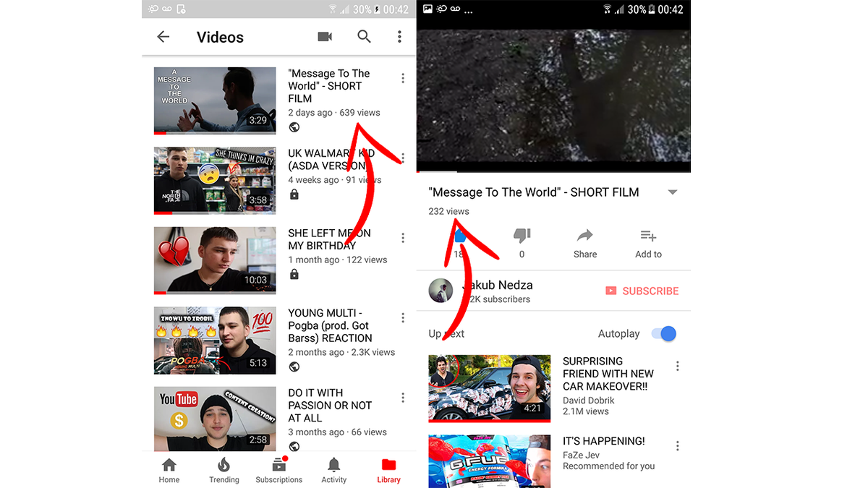Click globe icon under YOUNG MULTI Pogba video
The width and height of the screenshot is (868, 488).
(x=294, y=367)
